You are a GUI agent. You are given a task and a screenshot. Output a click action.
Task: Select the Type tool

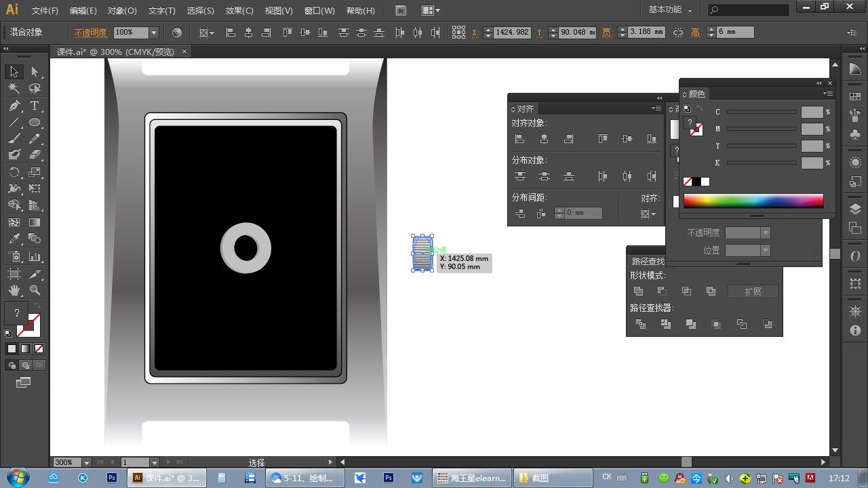click(x=35, y=106)
